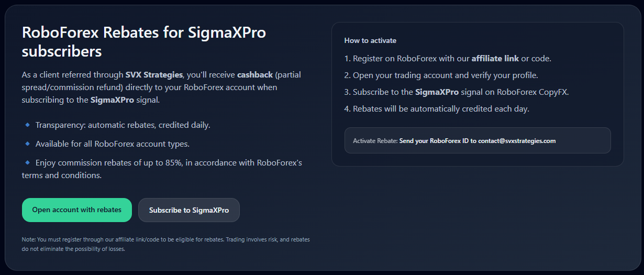Click the rebates of up to 85% line
The width and height of the screenshot is (644, 275).
click(168, 163)
